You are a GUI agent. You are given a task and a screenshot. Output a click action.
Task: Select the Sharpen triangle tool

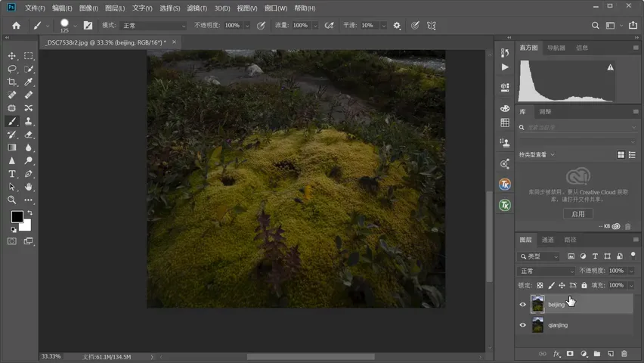[x=12, y=161]
